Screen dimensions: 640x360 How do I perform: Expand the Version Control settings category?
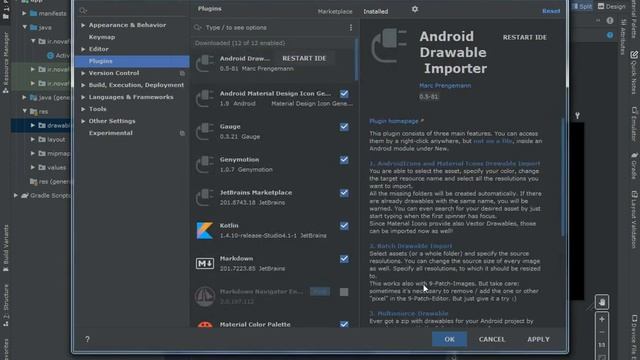[x=83, y=73]
